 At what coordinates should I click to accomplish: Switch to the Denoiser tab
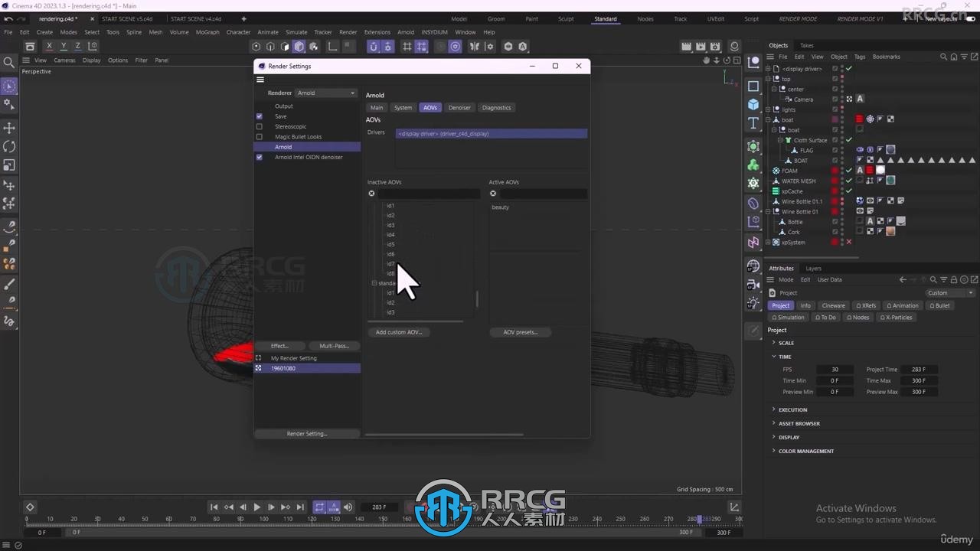click(459, 108)
